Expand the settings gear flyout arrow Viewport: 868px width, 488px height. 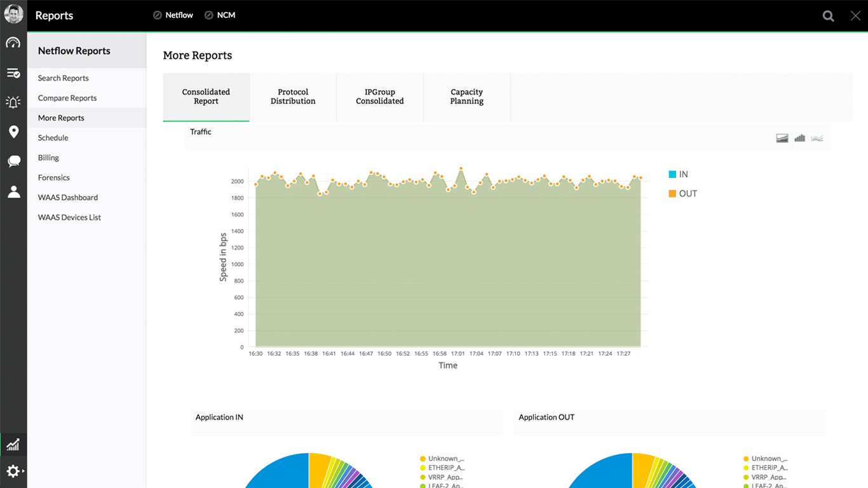point(24,471)
